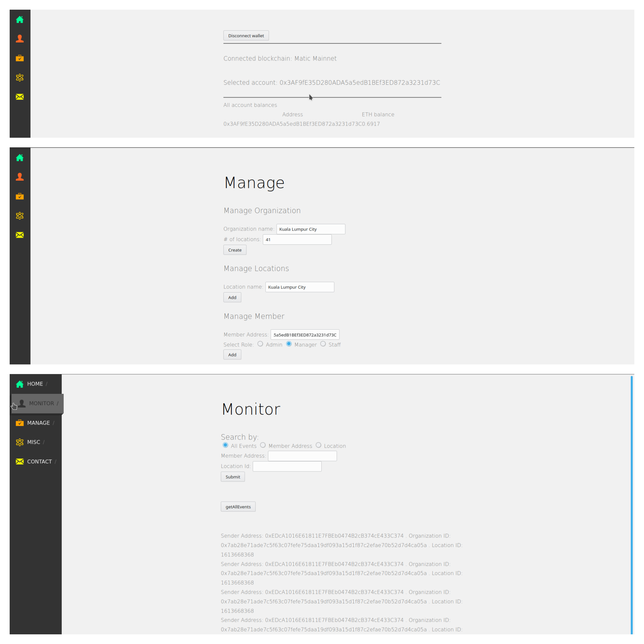
Task: Click the Create button for organization
Action: 234,250
